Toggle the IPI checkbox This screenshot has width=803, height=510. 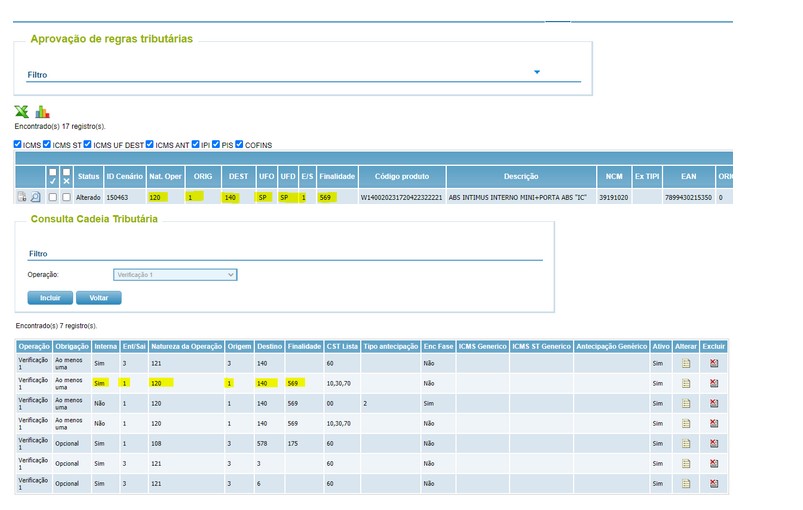(x=196, y=144)
